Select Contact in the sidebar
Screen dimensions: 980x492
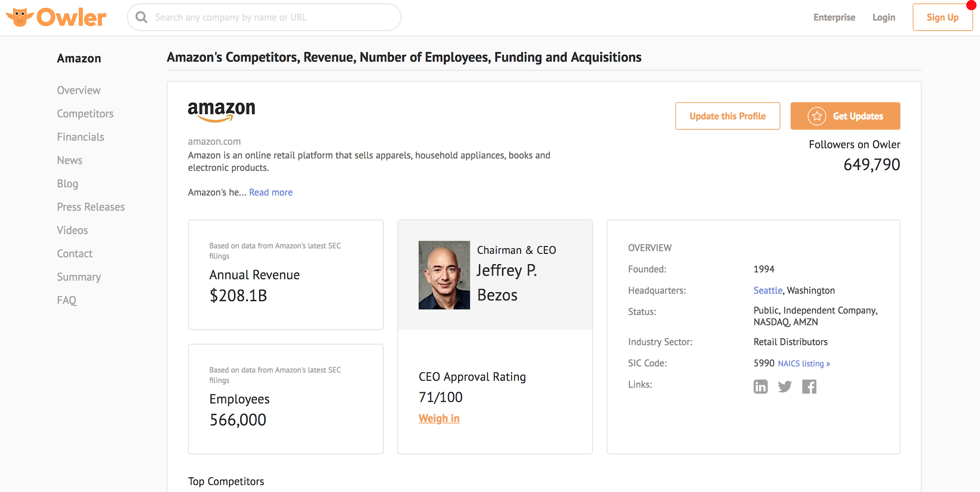tap(75, 254)
